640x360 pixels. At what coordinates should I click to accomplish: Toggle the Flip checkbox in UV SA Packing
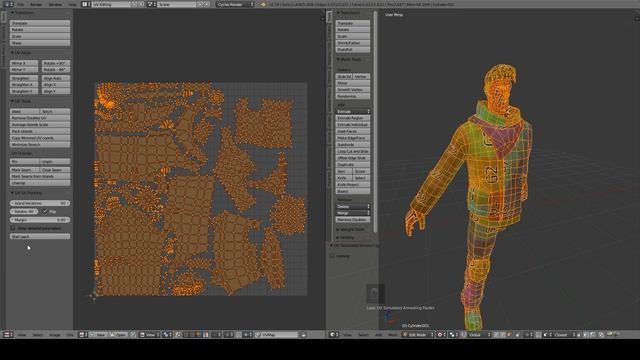point(44,211)
